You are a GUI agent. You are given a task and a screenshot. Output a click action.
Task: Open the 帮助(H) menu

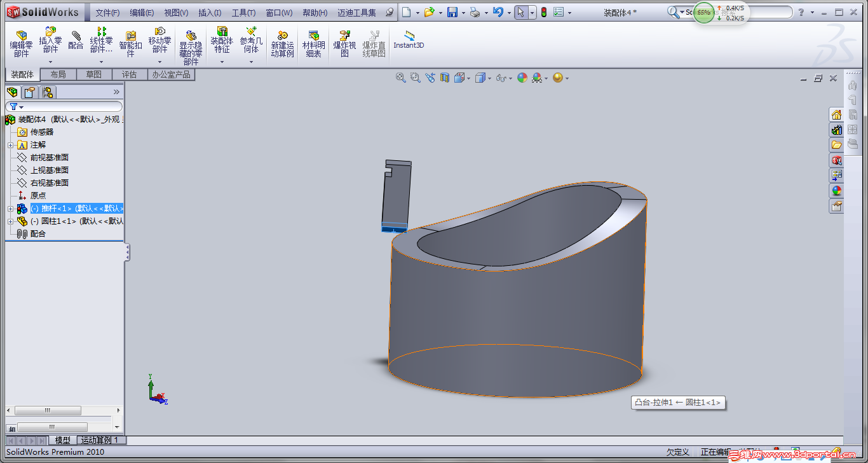coord(315,13)
